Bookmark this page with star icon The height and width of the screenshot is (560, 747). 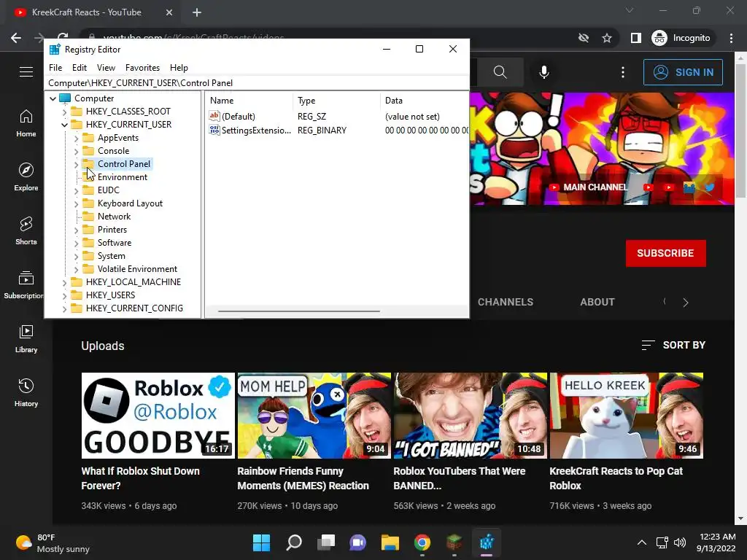click(606, 38)
